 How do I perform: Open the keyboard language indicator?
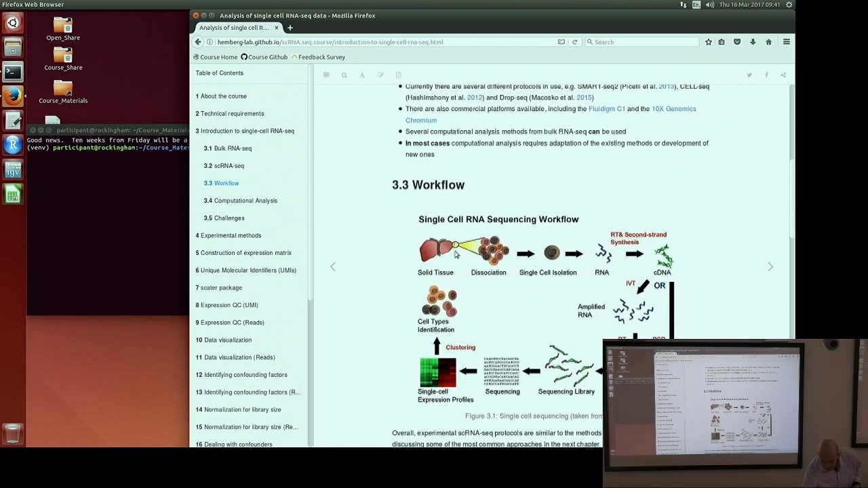pos(696,5)
